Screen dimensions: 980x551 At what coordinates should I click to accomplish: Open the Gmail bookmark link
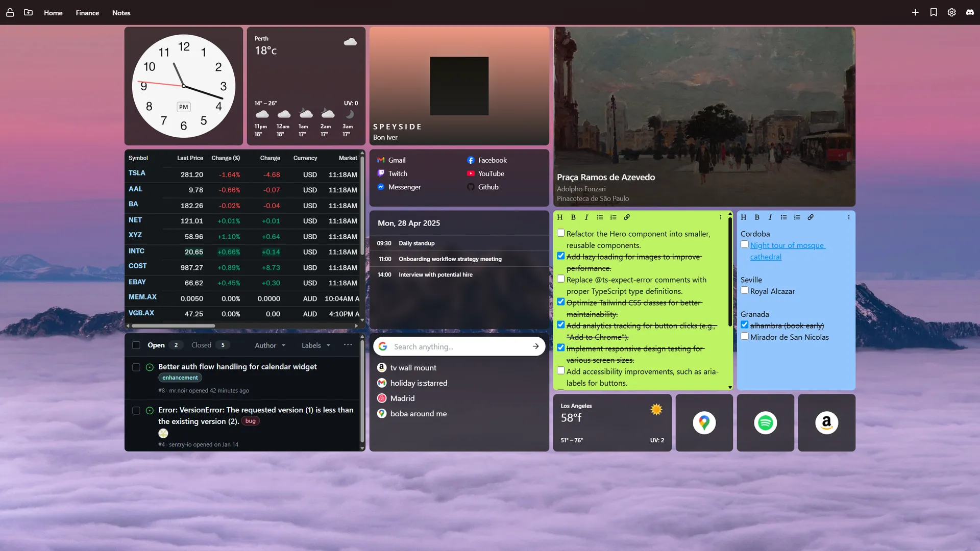[x=391, y=160]
